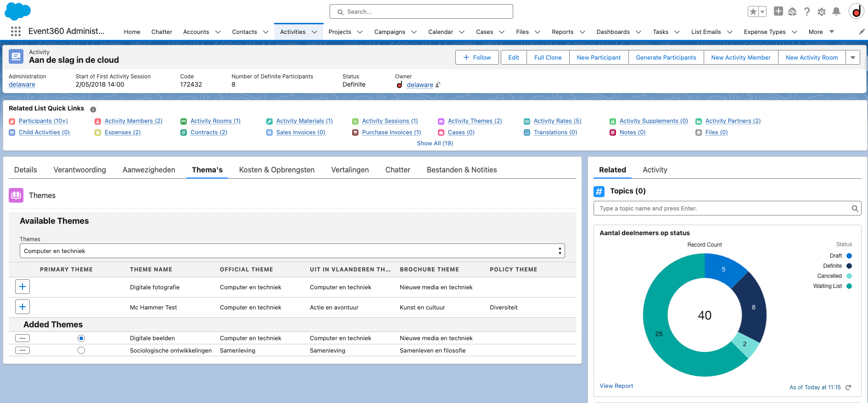Screen dimensions: 868x403
Task: Click the Definite legend color dot
Action: coord(849,266)
